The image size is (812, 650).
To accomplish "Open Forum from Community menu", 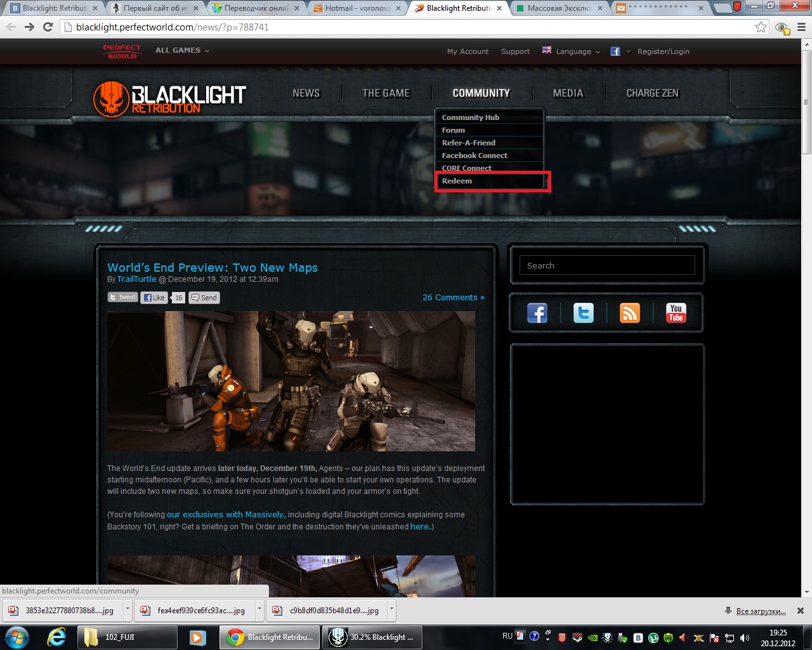I will pos(454,130).
